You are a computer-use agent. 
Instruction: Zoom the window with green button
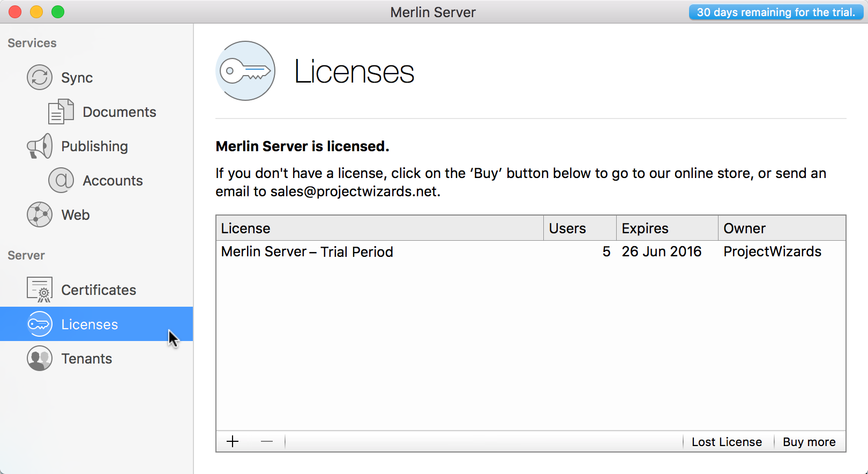tap(58, 12)
